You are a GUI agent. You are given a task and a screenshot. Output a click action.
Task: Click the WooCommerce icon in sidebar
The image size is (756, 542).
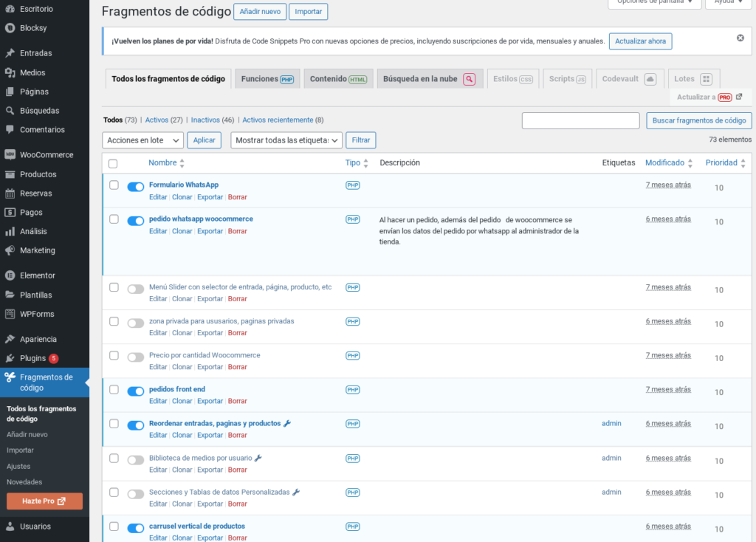coord(10,155)
